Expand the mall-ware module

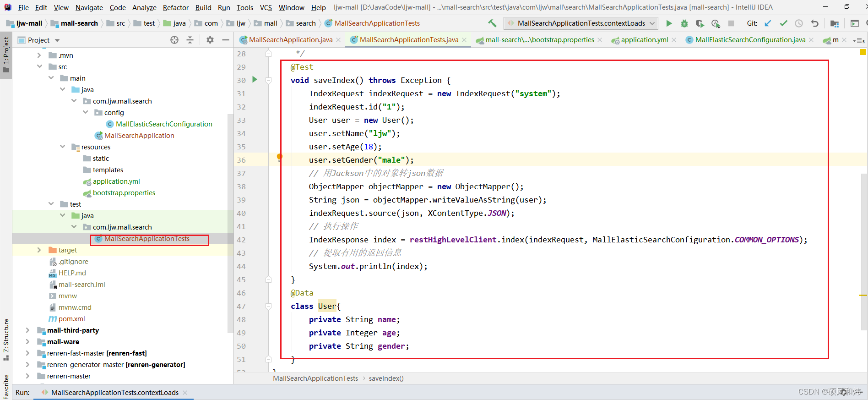[28, 342]
